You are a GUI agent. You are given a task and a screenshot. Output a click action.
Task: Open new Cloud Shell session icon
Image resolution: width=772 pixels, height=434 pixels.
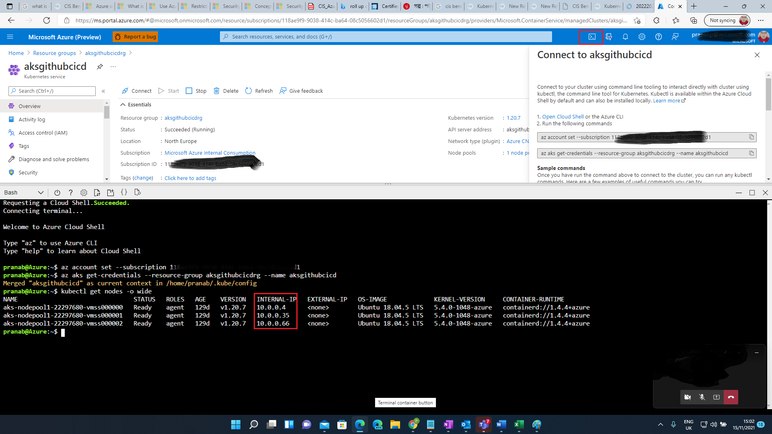coord(110,193)
